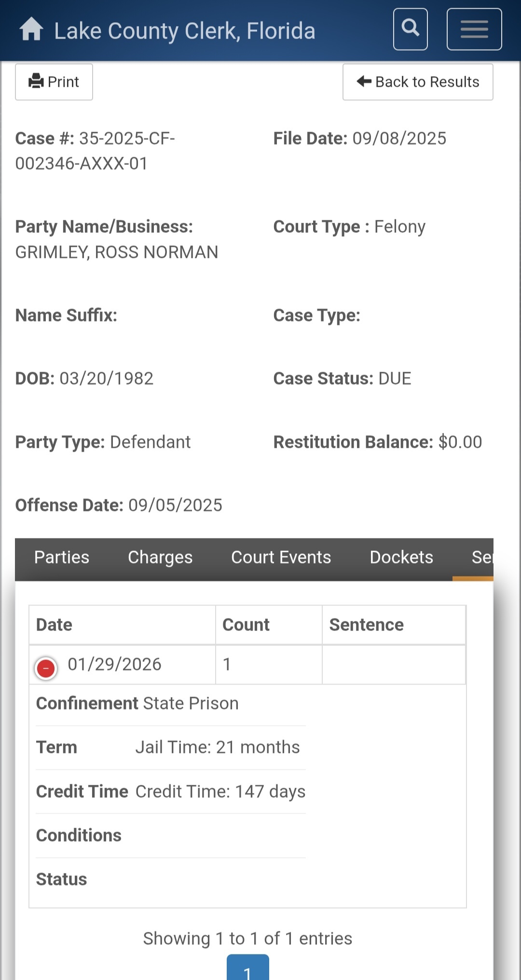
Task: Click the Lake County Clerk, Florida title
Action: pos(184,31)
